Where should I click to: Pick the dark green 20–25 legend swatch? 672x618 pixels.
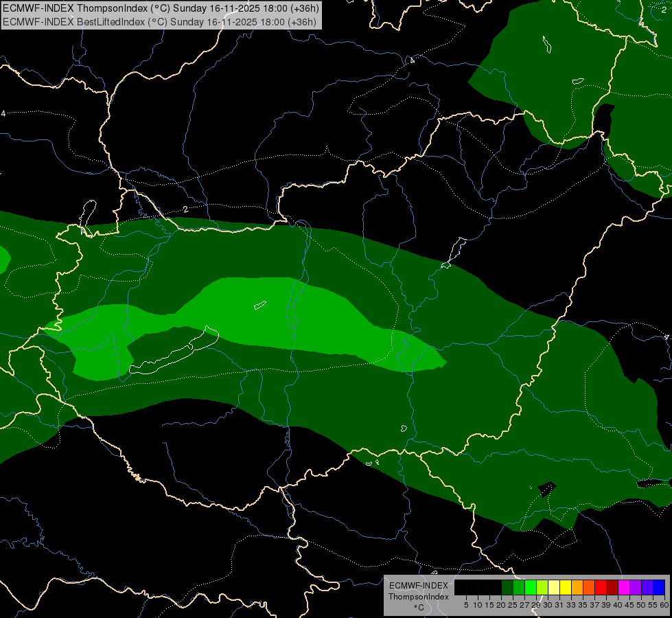coord(507,587)
